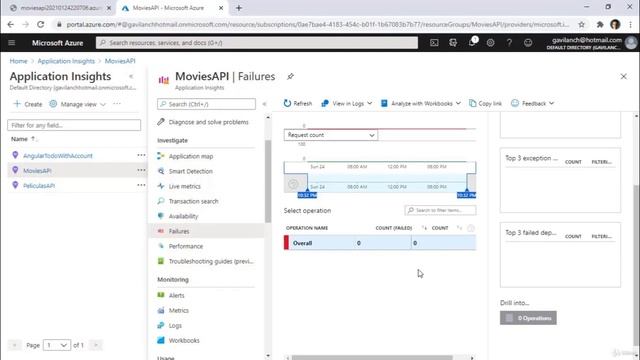Select PeliculasAPI resource
Viewport: 640px width, 360px height.
(x=39, y=186)
